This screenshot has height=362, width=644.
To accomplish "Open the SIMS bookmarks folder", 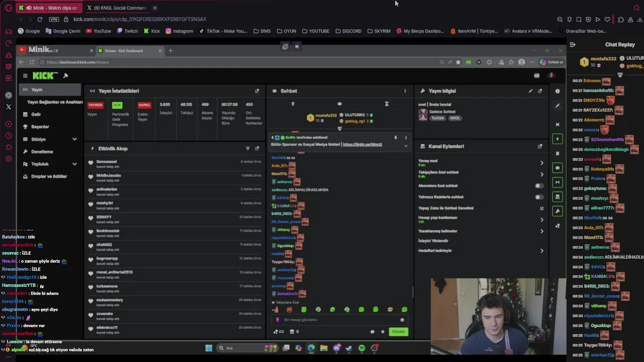I will (x=262, y=31).
